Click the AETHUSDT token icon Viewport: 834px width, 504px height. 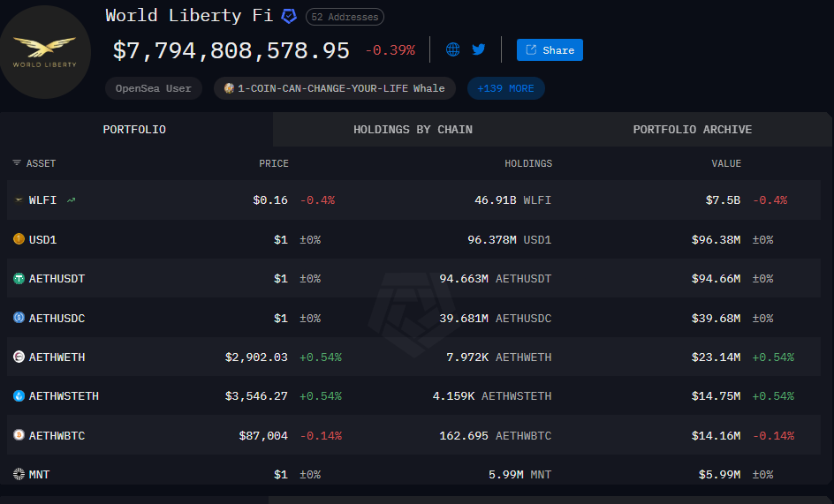click(19, 279)
